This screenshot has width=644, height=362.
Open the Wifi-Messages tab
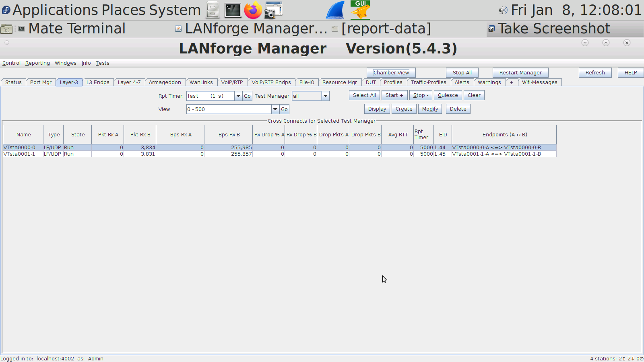click(x=540, y=82)
